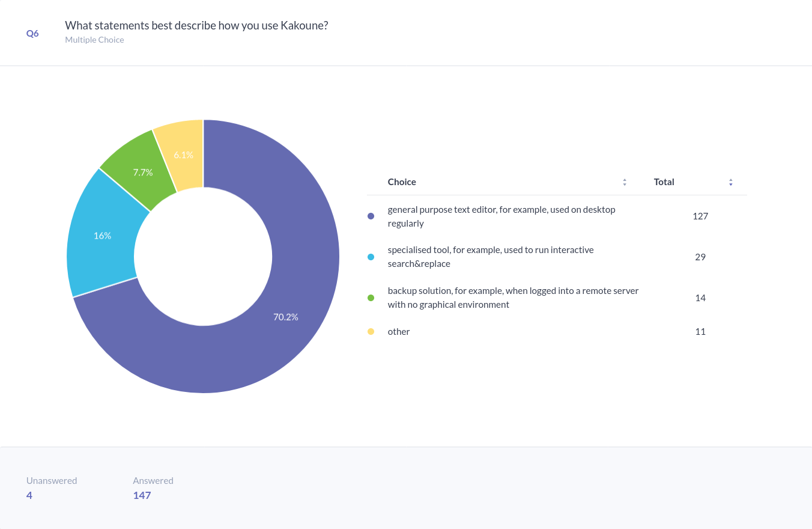Select the yellow 6.1% donut segment

[183, 154]
